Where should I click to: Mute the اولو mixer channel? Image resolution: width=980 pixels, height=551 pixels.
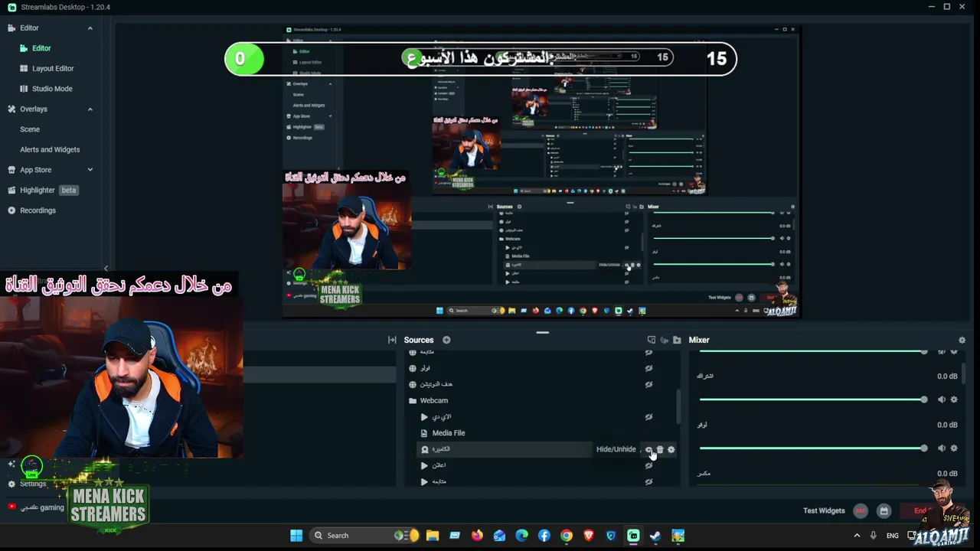[942, 448]
